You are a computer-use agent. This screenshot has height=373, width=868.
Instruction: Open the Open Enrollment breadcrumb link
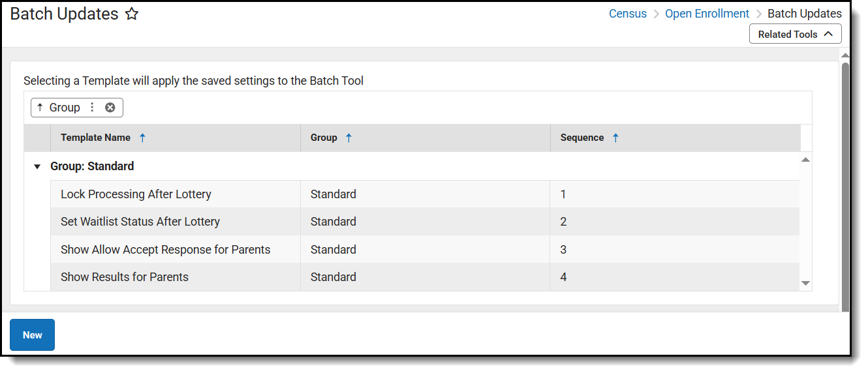[707, 14]
